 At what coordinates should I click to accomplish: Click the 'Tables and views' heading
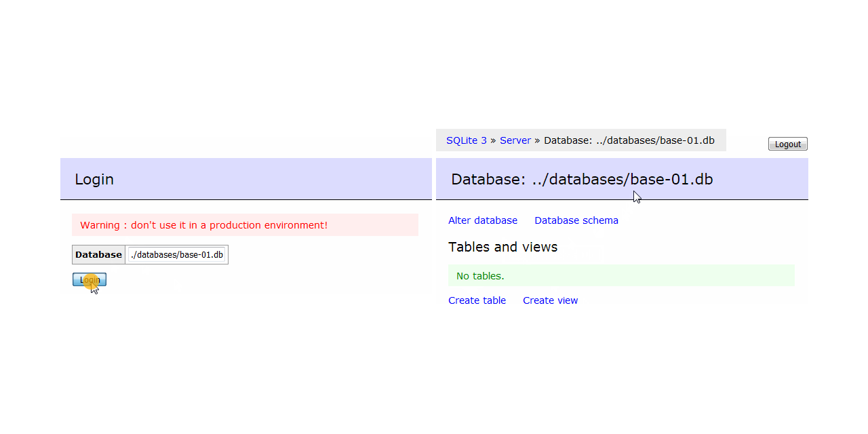click(x=502, y=247)
